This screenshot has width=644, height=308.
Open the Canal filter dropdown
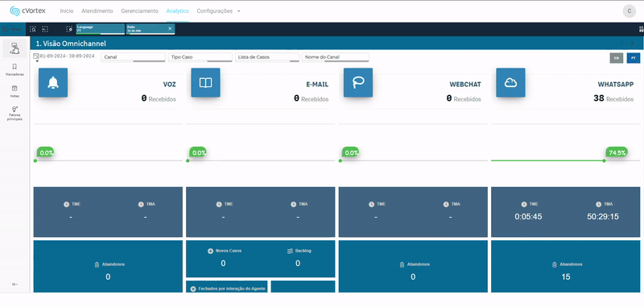[x=133, y=57]
